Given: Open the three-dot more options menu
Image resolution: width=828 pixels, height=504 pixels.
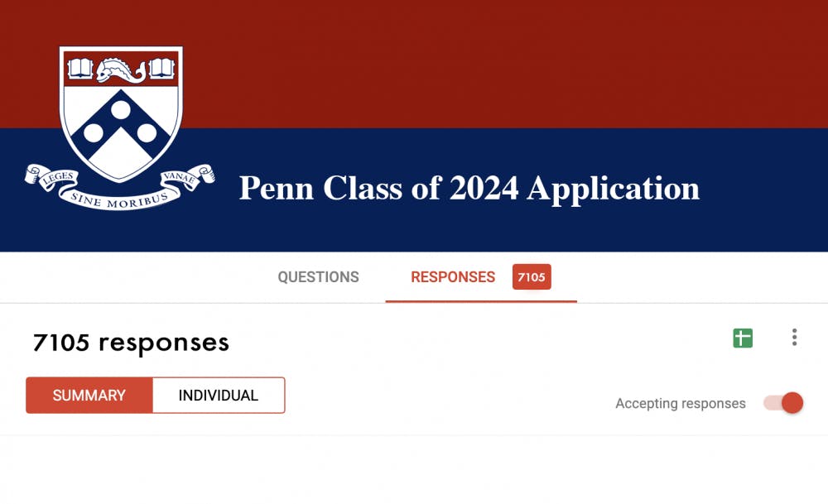Looking at the screenshot, I should (794, 338).
